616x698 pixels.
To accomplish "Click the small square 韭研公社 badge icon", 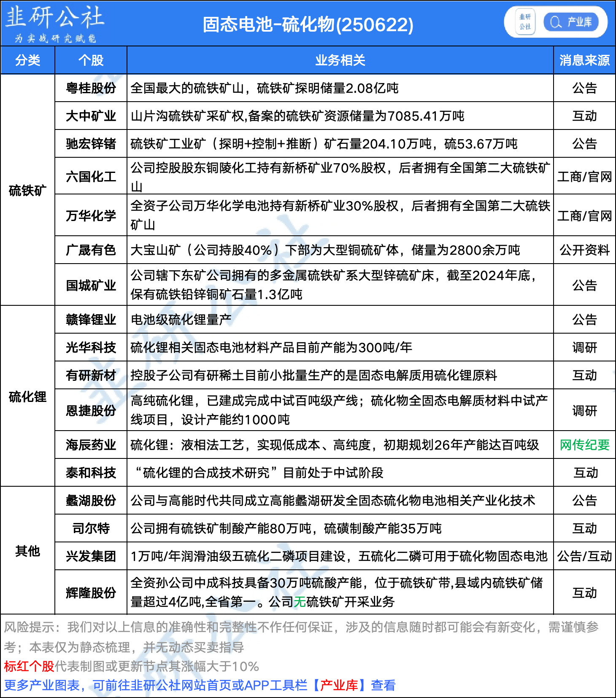I will click(x=525, y=22).
